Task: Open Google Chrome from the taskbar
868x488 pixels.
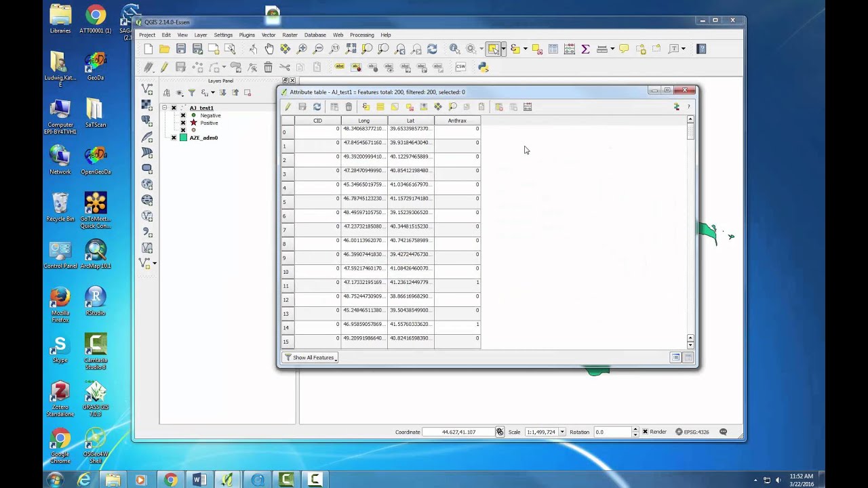Action: click(170, 480)
